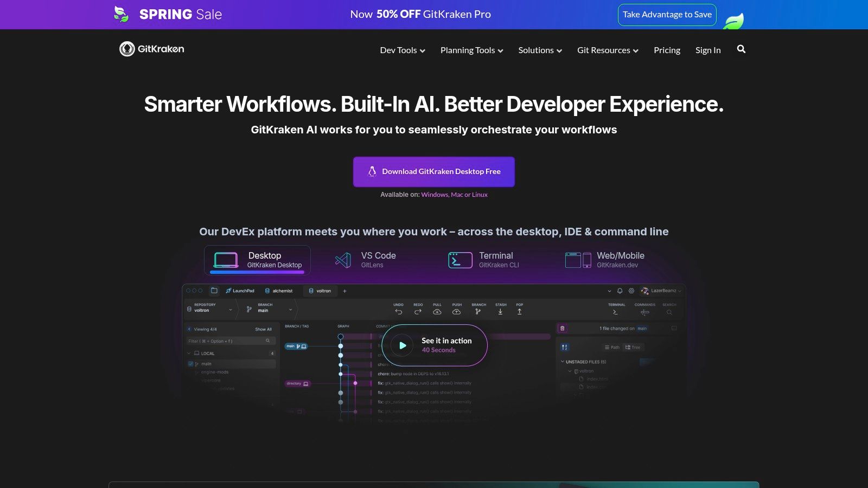
Task: Switch to the Terminal GitKraken CLI tab
Action: point(483,260)
